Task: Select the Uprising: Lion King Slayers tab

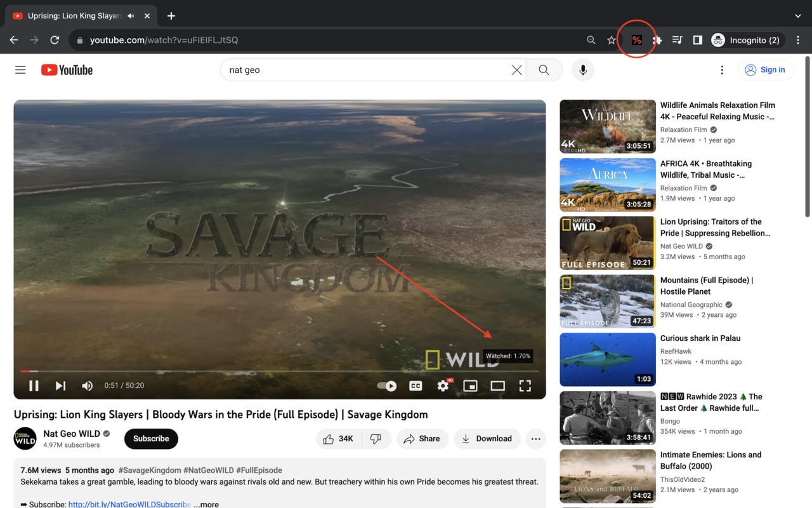Action: [x=80, y=16]
